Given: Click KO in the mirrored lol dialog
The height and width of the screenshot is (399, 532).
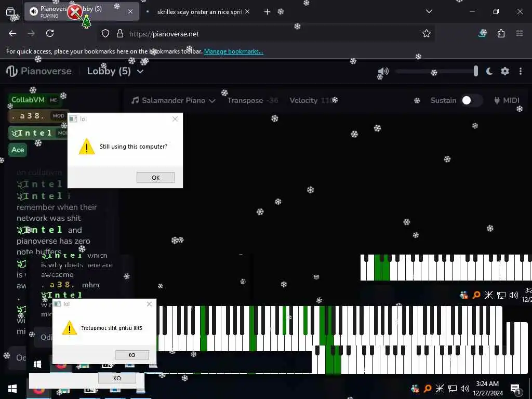Looking at the screenshot, I should 131,355.
